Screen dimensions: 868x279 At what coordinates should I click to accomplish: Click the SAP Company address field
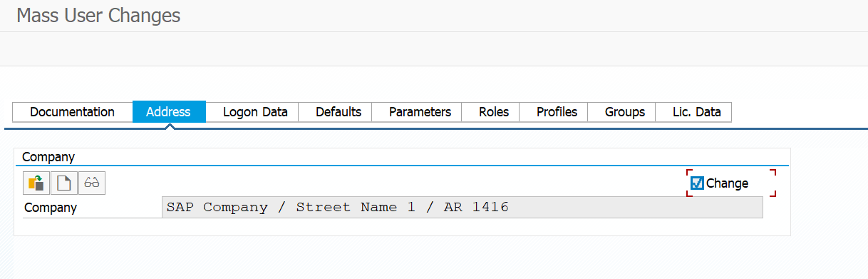tap(463, 208)
